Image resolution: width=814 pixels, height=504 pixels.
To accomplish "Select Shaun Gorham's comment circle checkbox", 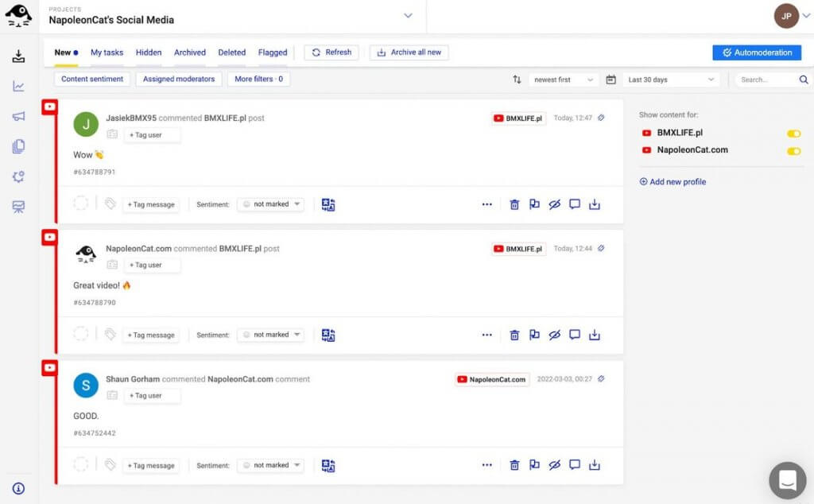I will 81,463.
